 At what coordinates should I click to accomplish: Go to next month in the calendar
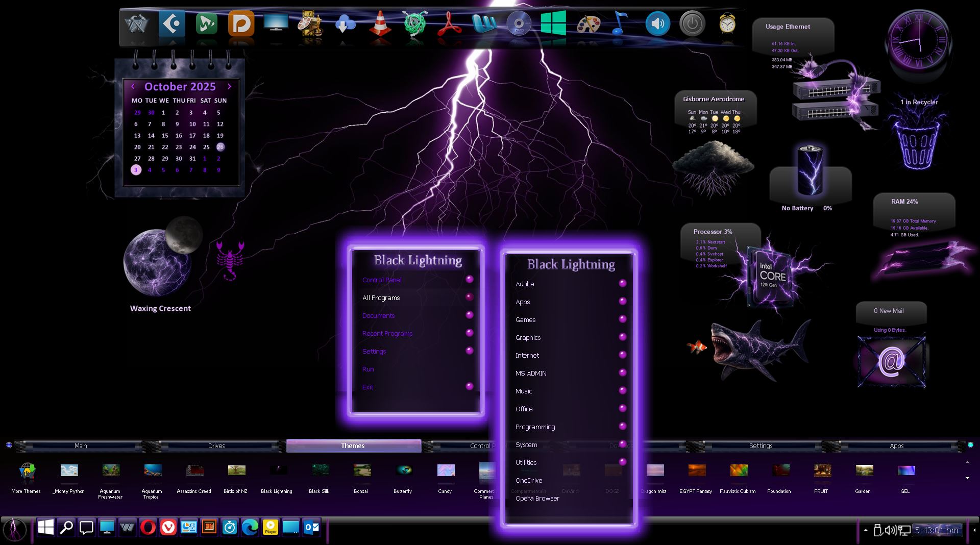[229, 87]
